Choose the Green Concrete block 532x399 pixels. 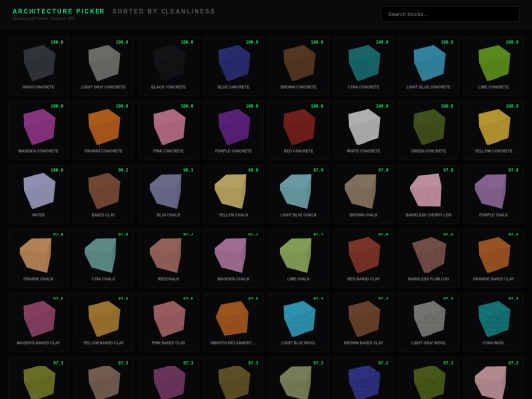[x=429, y=130]
